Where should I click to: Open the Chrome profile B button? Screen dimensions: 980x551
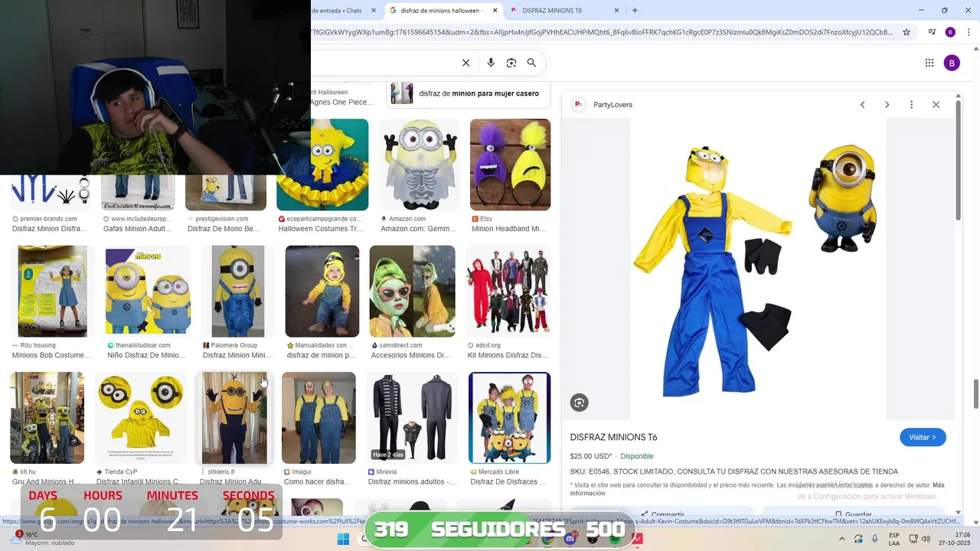point(950,32)
